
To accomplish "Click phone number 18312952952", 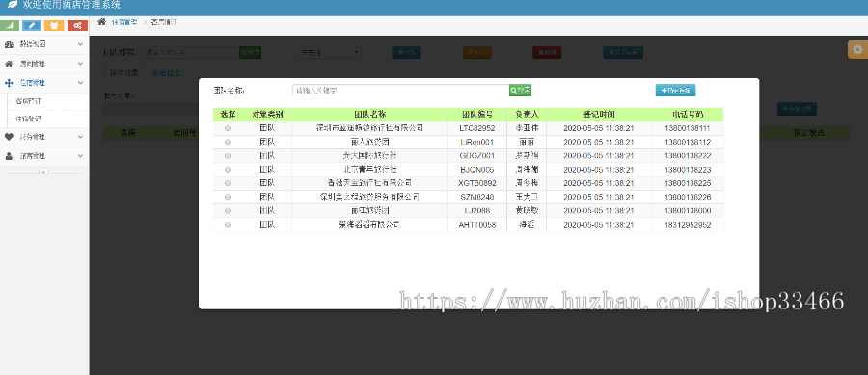I will [688, 225].
